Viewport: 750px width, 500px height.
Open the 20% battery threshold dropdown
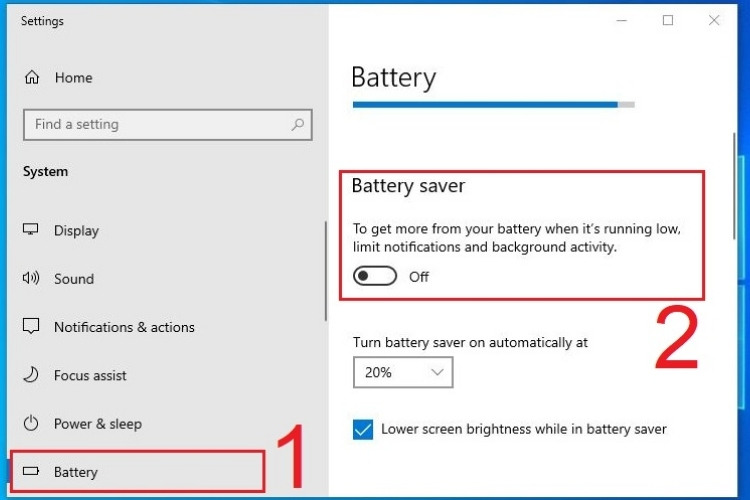[x=403, y=372]
